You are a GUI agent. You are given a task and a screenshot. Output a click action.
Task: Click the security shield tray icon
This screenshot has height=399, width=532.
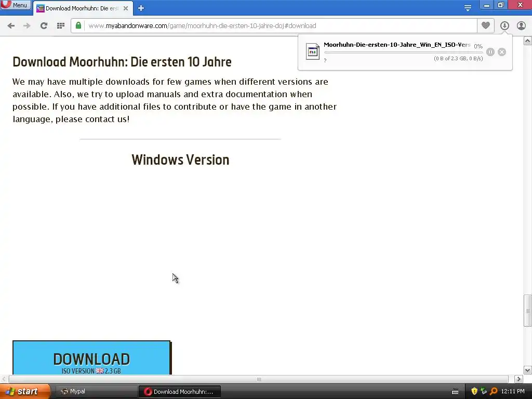pyautogui.click(x=474, y=391)
